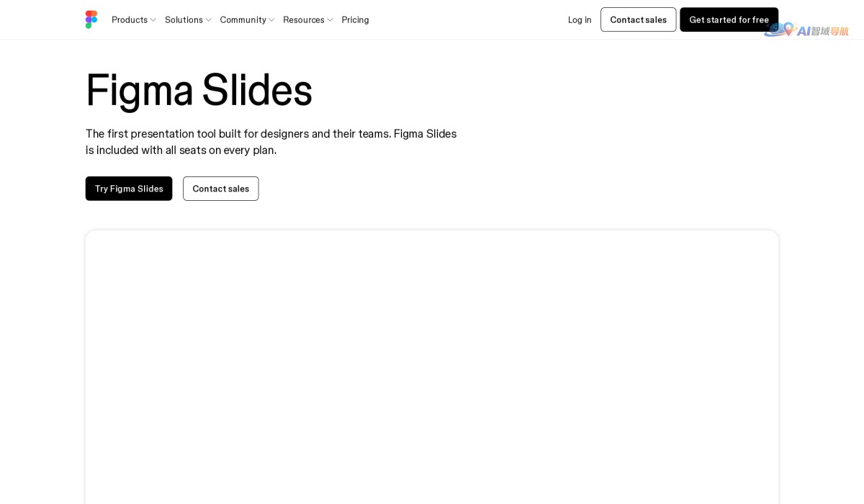Image resolution: width=864 pixels, height=504 pixels.
Task: Select Pricing in the navigation bar
Action: click(355, 19)
